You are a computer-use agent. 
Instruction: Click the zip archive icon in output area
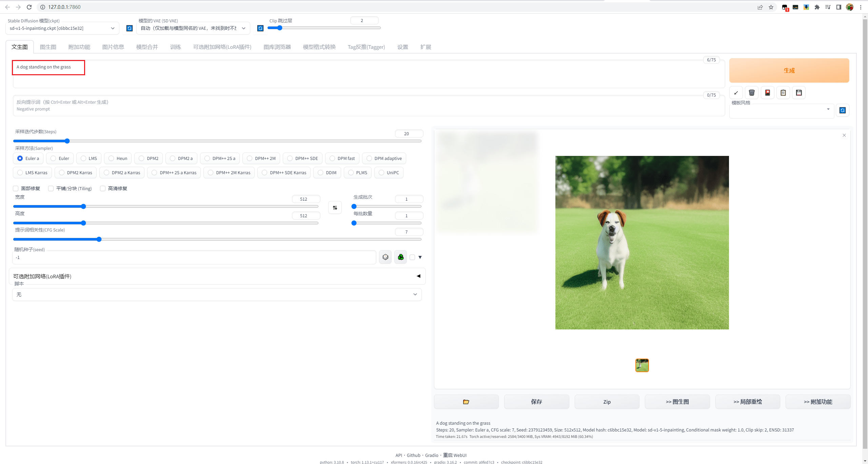click(606, 402)
